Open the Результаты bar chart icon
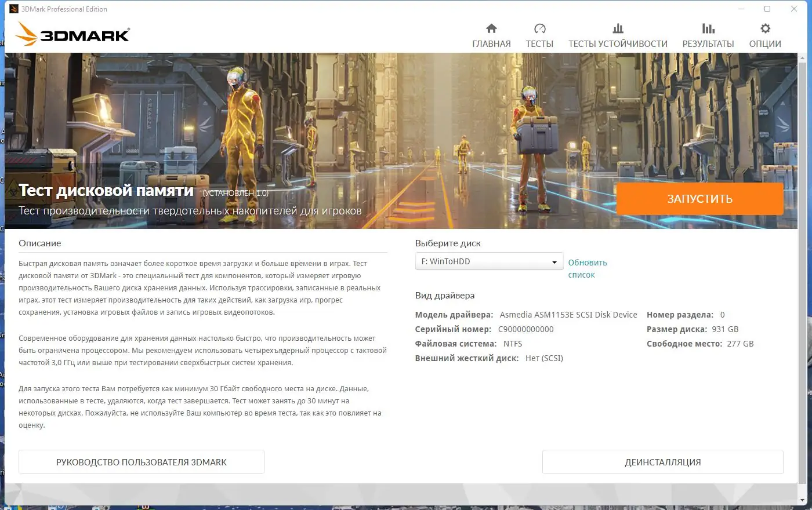 pos(708,28)
